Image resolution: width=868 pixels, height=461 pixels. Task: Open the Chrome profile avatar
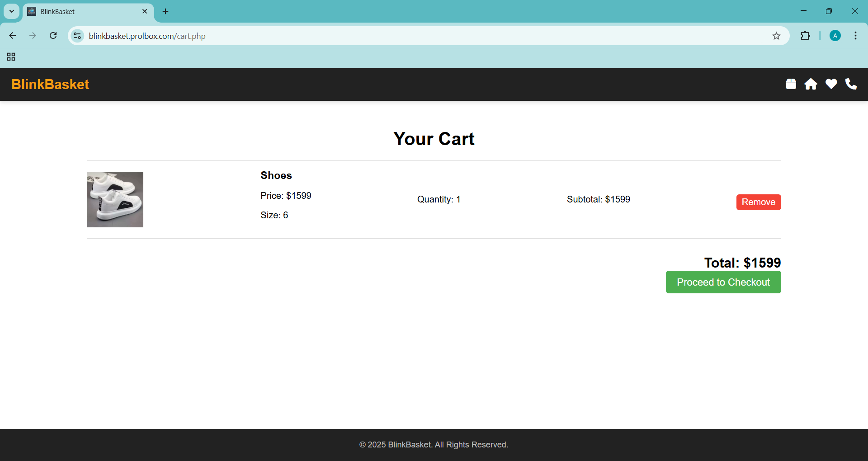tap(835, 36)
